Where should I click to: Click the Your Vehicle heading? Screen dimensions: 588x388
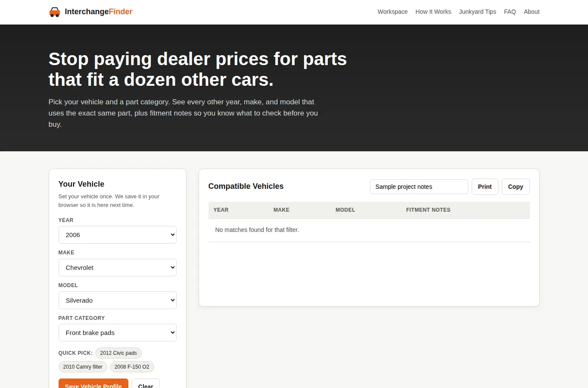click(x=81, y=184)
